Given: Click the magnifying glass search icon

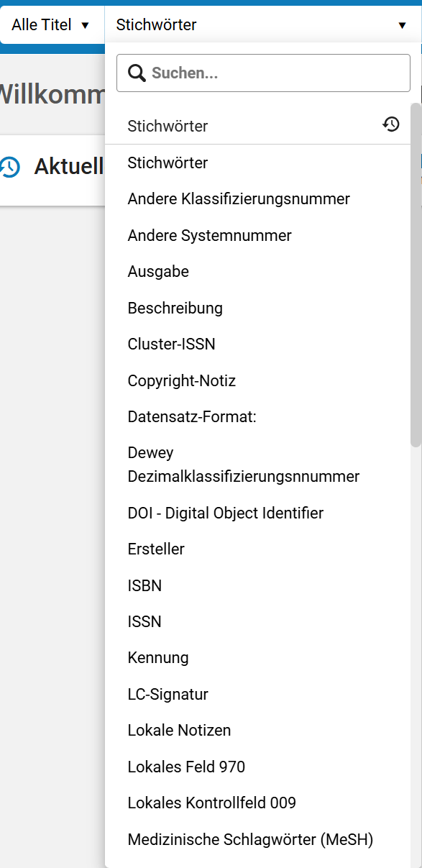Looking at the screenshot, I should tap(137, 73).
